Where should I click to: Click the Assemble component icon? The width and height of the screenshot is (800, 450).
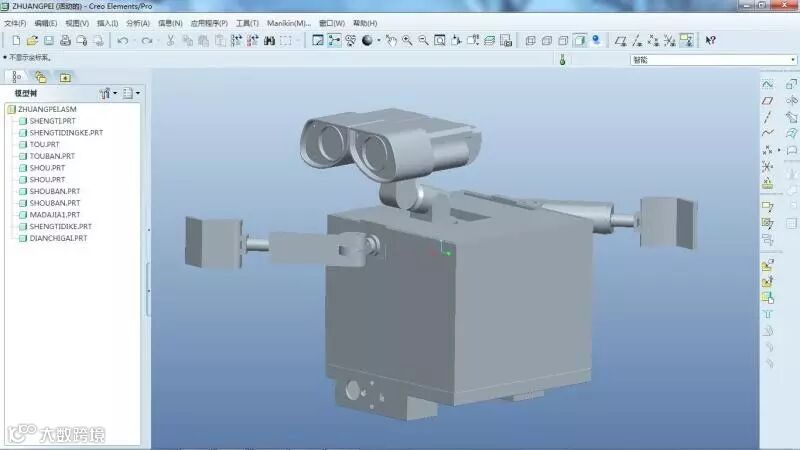[x=767, y=265]
